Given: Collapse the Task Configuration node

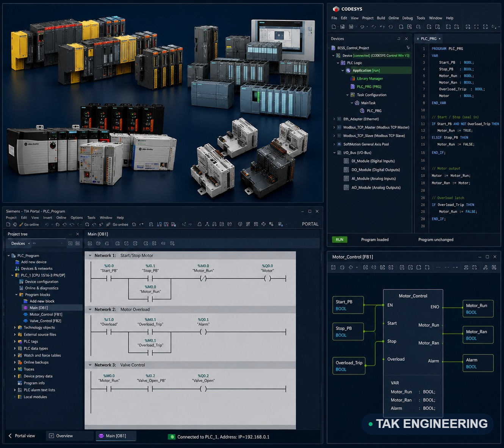Looking at the screenshot, I should (x=347, y=95).
